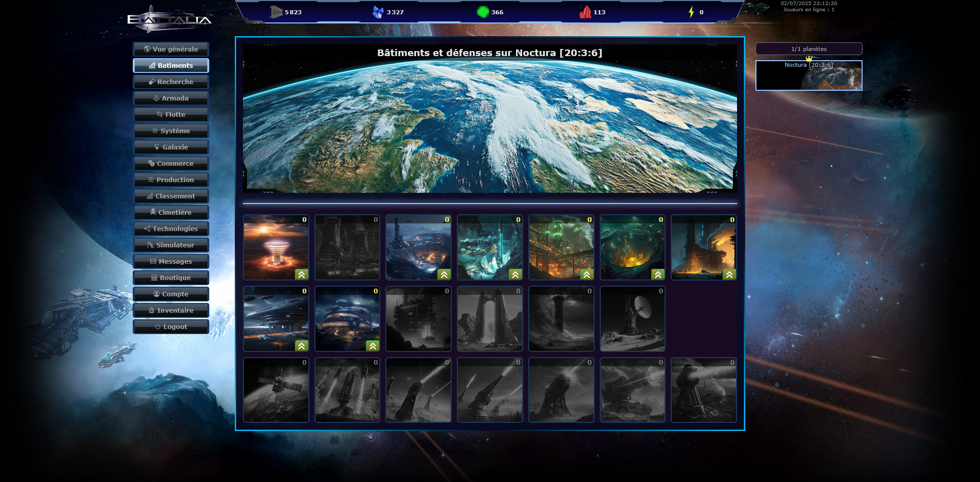The width and height of the screenshot is (980, 482).
Task: Click the metal amount 5823
Action: pos(293,12)
